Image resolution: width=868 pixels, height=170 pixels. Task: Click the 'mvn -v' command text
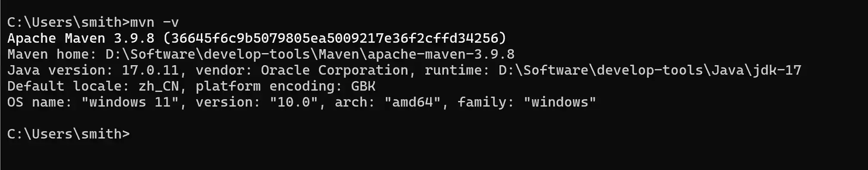pyautogui.click(x=154, y=22)
